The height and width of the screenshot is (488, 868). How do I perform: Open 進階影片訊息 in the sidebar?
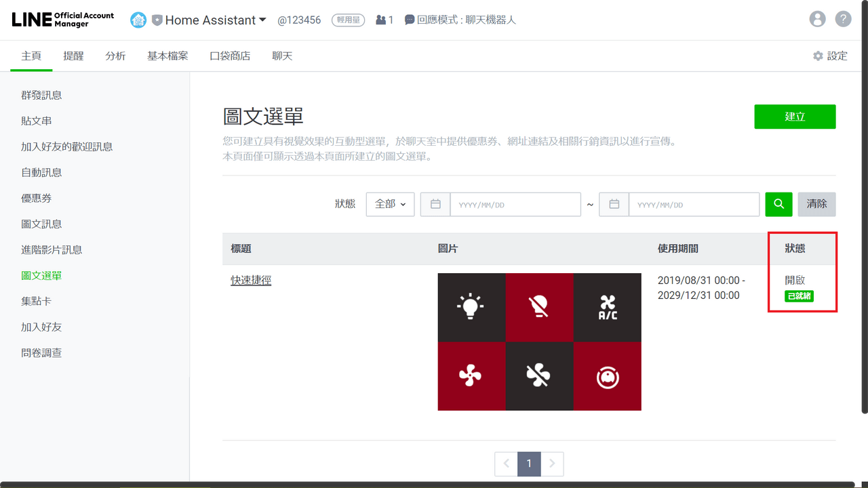pyautogui.click(x=52, y=249)
